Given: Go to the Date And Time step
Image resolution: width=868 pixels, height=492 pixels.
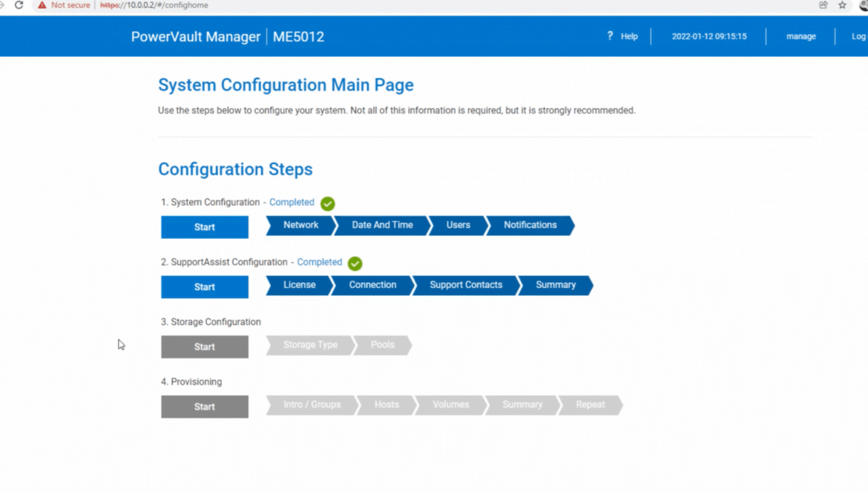Looking at the screenshot, I should point(382,226).
